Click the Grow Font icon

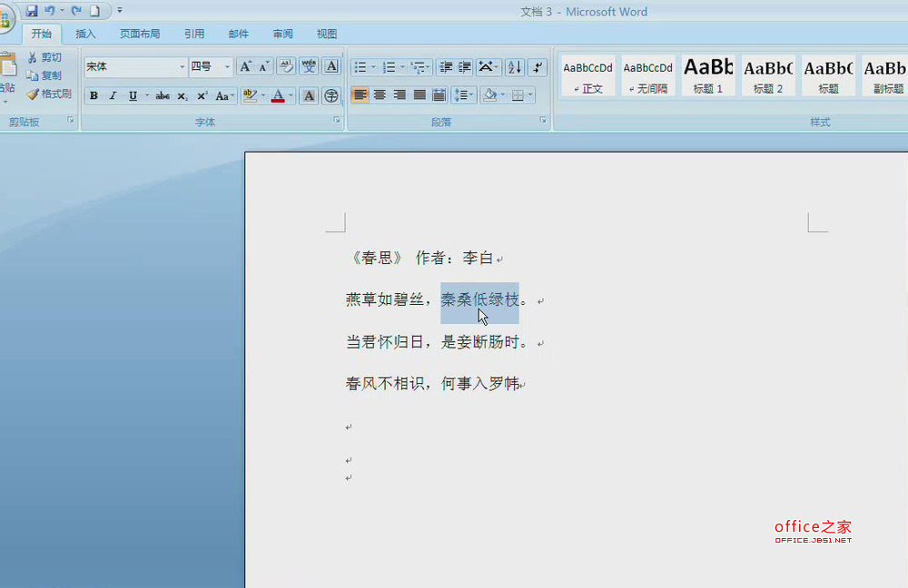[x=245, y=67]
